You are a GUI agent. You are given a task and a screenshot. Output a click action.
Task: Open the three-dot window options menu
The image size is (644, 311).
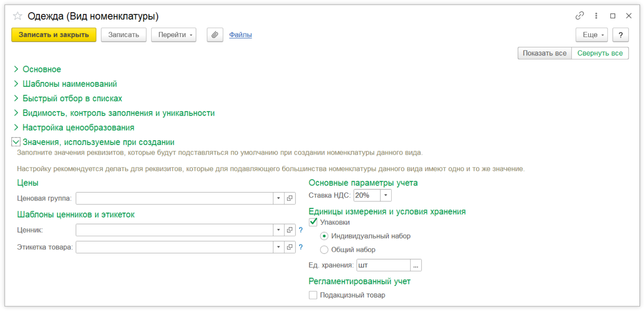[x=596, y=16]
